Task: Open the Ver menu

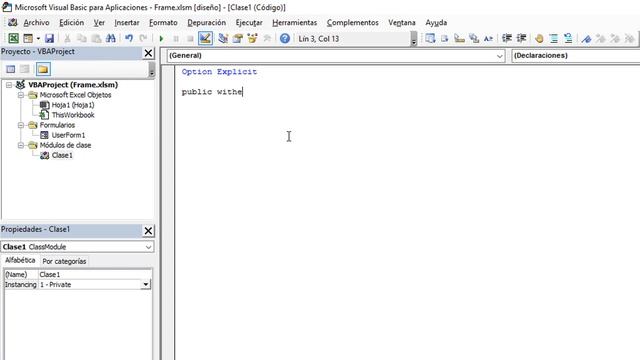Action: [99, 22]
